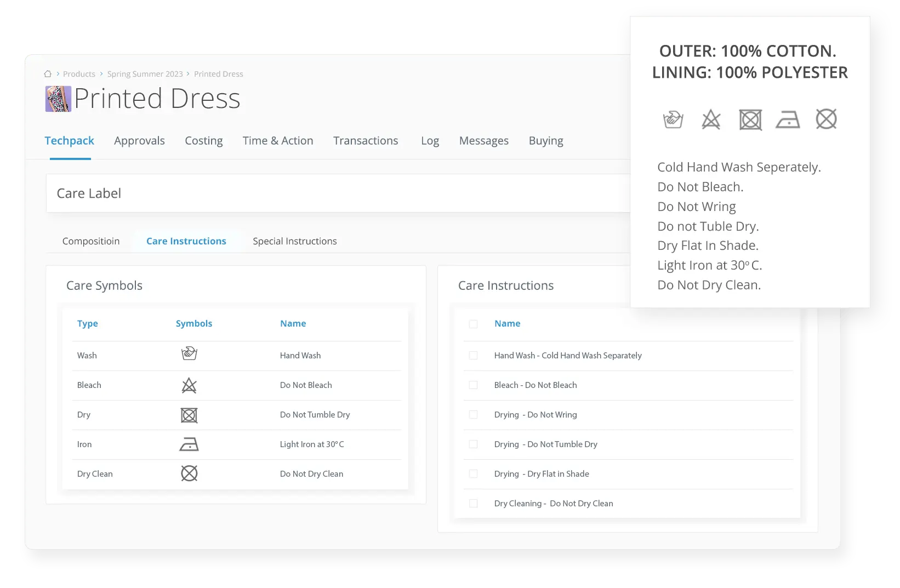Open the Products breadcrumb link
This screenshot has width=900, height=588.
[x=79, y=74]
